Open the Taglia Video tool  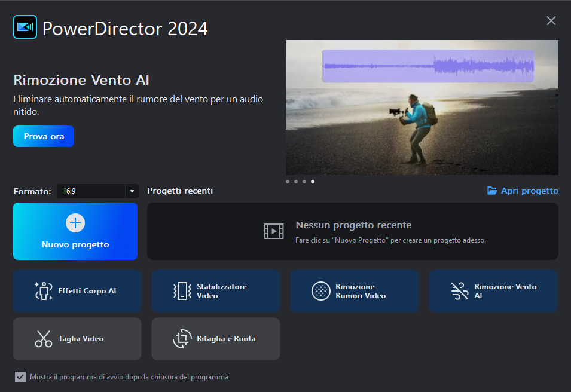[x=77, y=339]
